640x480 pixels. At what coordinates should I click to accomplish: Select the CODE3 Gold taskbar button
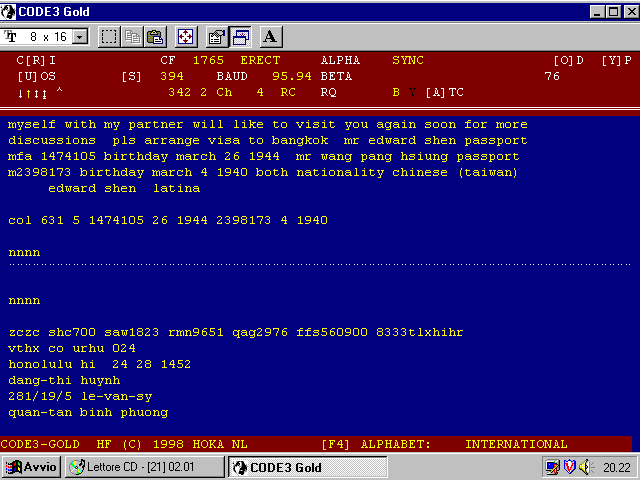[283, 467]
